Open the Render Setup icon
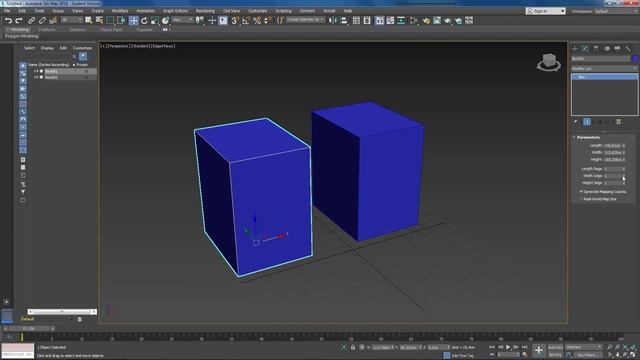The width and height of the screenshot is (640, 360). [x=426, y=20]
